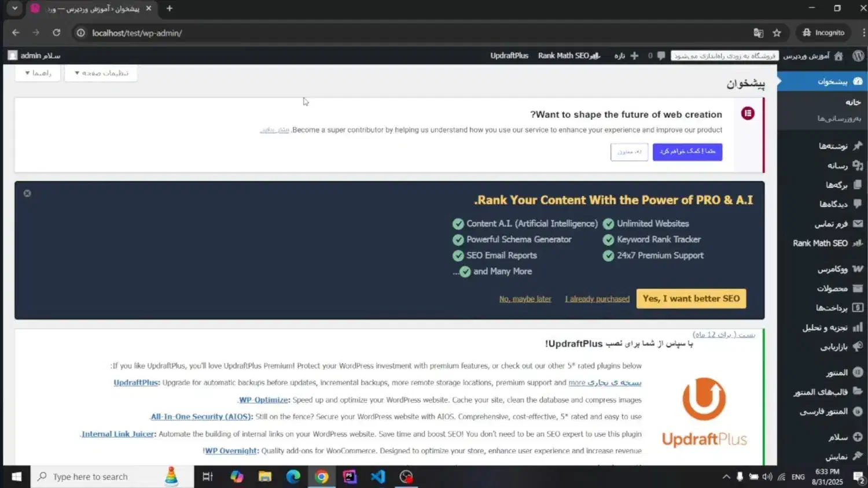This screenshot has width=868, height=488.
Task: Go back to the previous page
Action: pyautogui.click(x=16, y=33)
